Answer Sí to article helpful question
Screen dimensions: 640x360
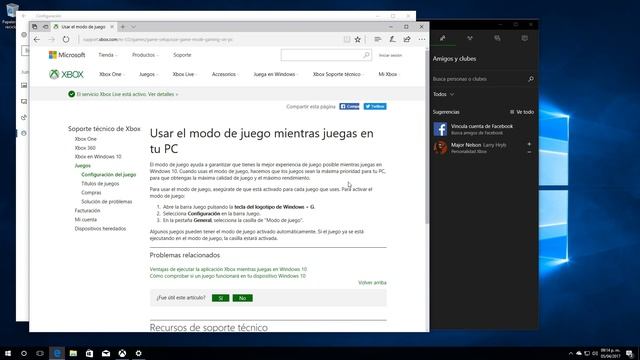220,298
